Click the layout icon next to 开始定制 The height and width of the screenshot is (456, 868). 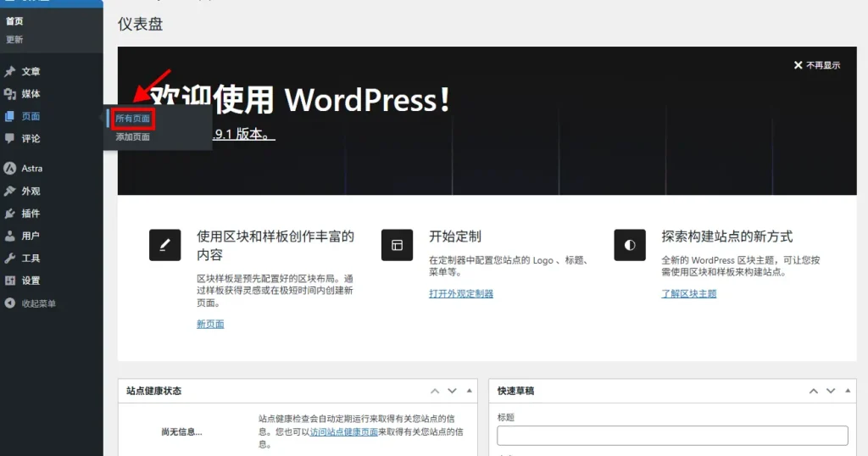click(397, 245)
